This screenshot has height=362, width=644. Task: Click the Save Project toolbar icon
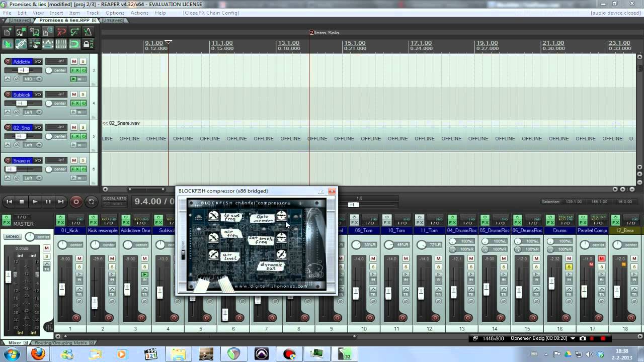[34, 32]
